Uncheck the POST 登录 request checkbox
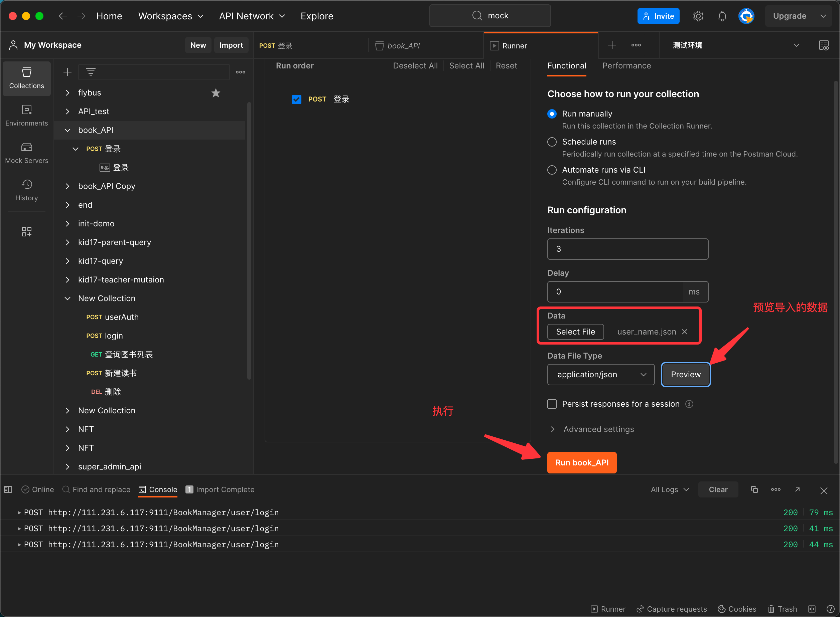This screenshot has height=617, width=840. coord(297,99)
